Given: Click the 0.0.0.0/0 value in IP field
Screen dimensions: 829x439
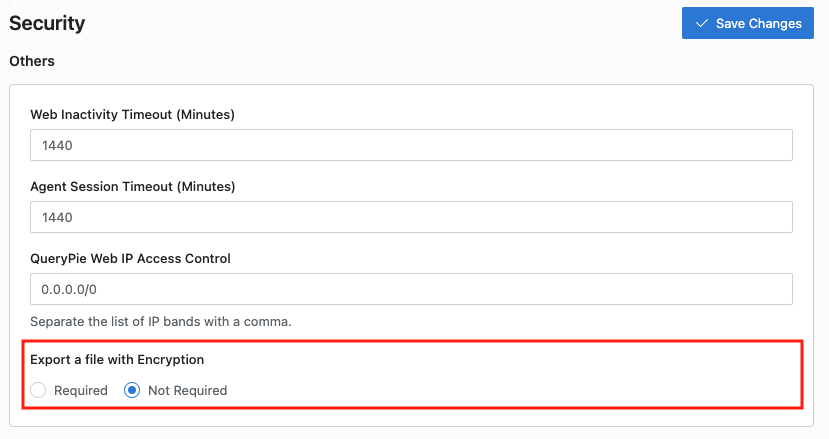Looking at the screenshot, I should [69, 289].
